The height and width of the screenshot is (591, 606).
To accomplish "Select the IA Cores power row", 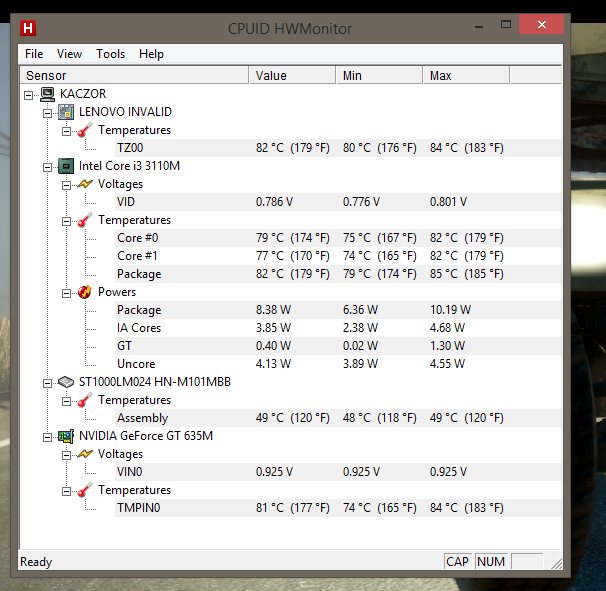I will pos(338,328).
